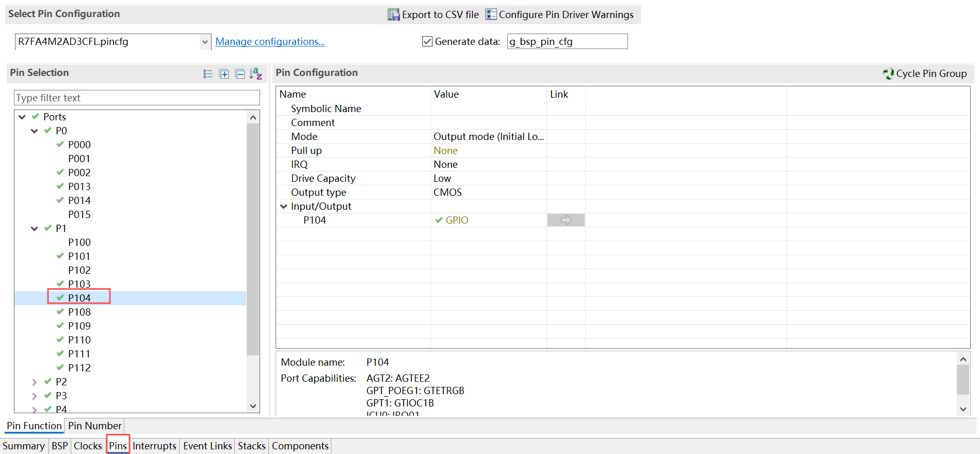Open the Event Links tab
This screenshot has height=454, width=980.
(x=207, y=446)
